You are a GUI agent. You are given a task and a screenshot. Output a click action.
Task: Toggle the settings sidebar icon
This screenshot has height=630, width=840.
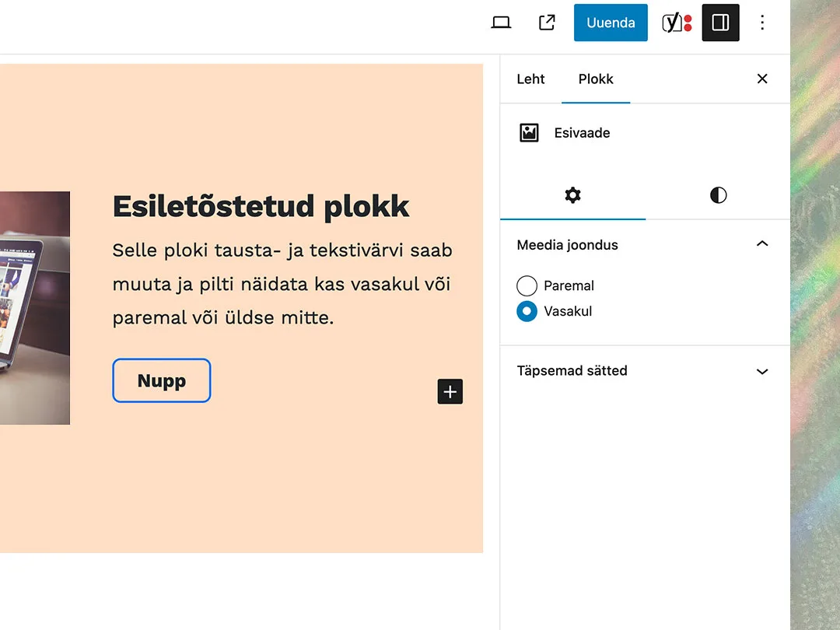[x=720, y=23]
